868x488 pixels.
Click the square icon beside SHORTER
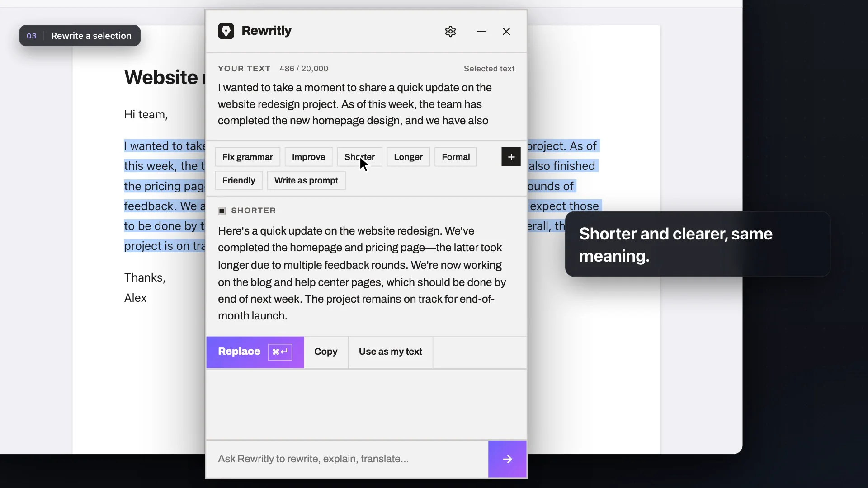(x=222, y=211)
